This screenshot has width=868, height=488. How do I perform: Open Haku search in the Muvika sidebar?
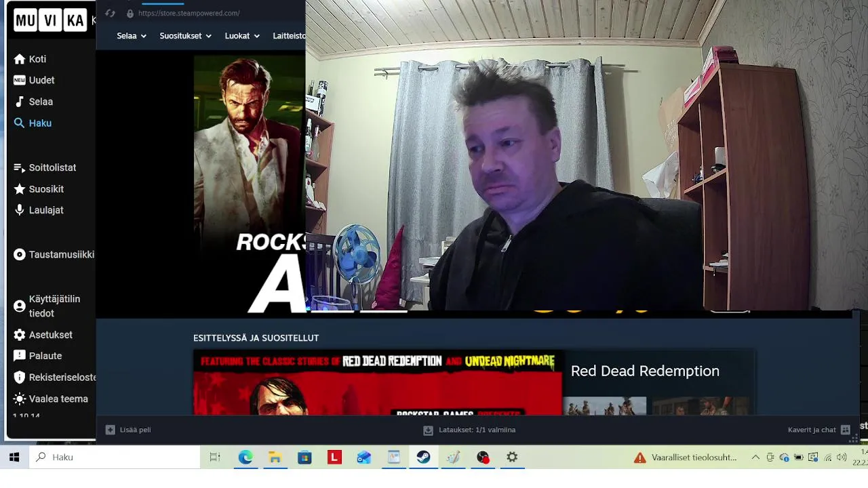tap(33, 123)
